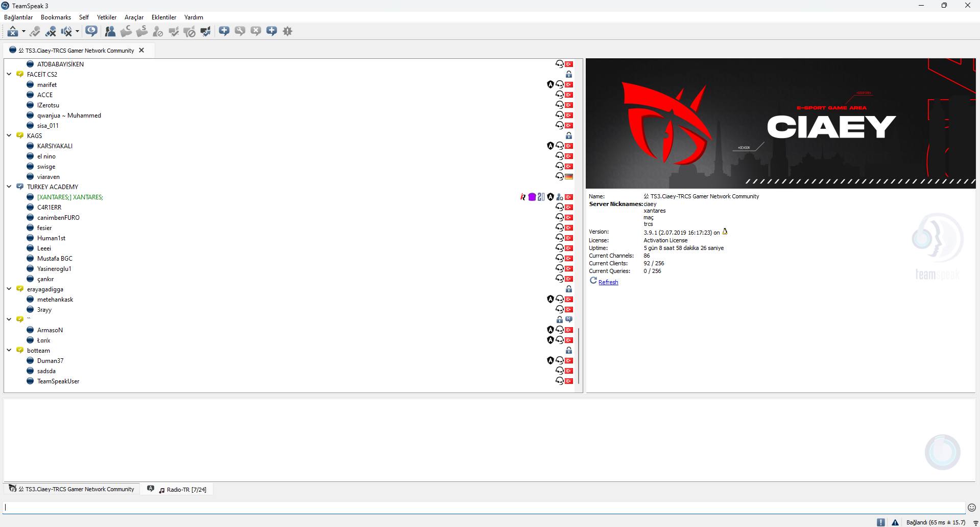The width and height of the screenshot is (980, 527).
Task: Open dropdown arrow beside the first toolbar icon
Action: [x=23, y=31]
